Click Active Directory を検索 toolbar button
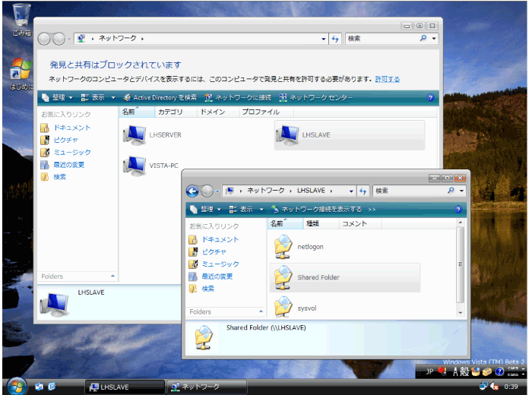This screenshot has height=395, width=532. click(160, 98)
